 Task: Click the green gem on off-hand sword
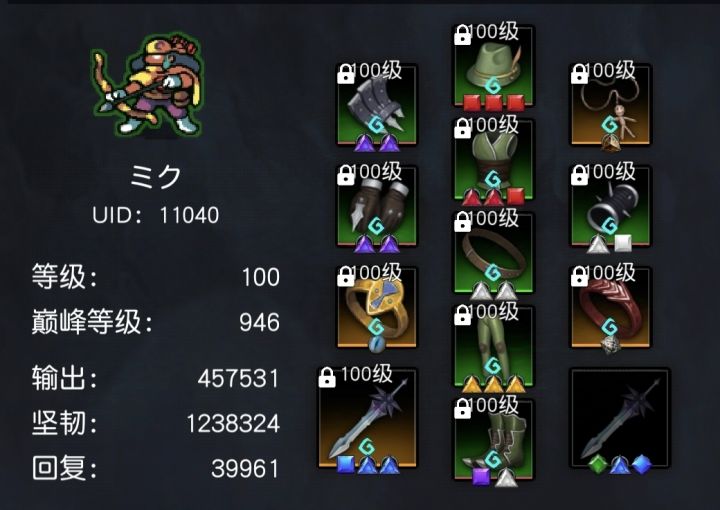pyautogui.click(x=596, y=463)
